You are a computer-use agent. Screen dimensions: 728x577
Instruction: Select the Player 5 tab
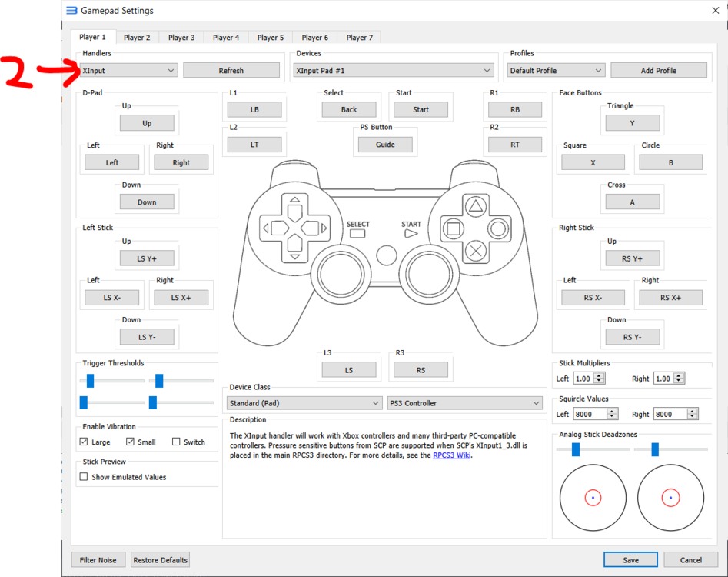[x=271, y=38]
